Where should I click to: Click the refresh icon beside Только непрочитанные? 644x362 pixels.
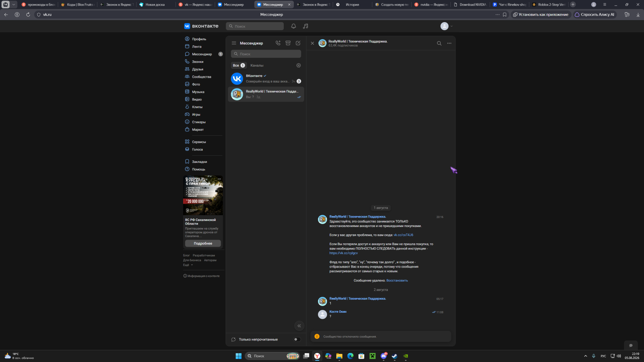[233, 340]
